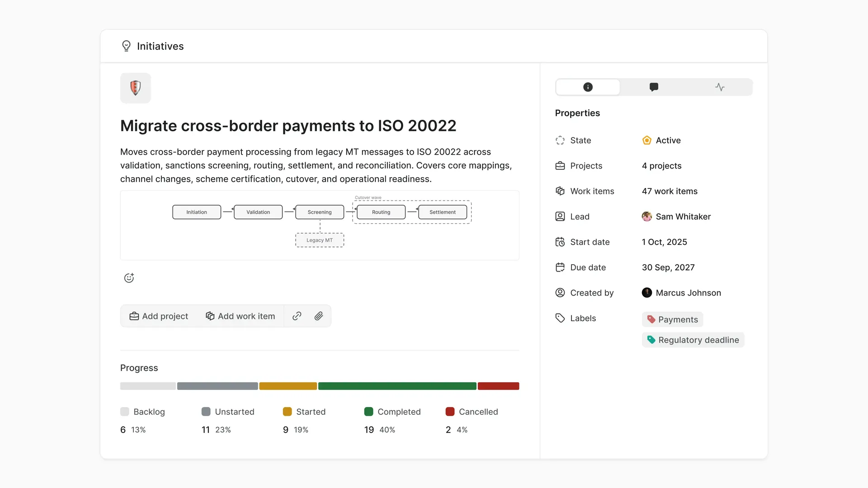The image size is (868, 488).
Task: Open the initiative shield logo icon
Action: click(136, 88)
